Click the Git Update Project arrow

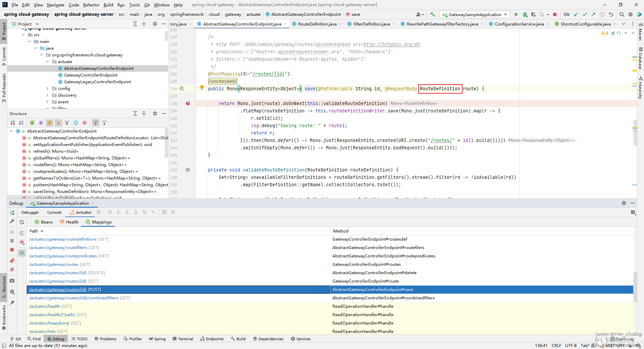pos(576,14)
